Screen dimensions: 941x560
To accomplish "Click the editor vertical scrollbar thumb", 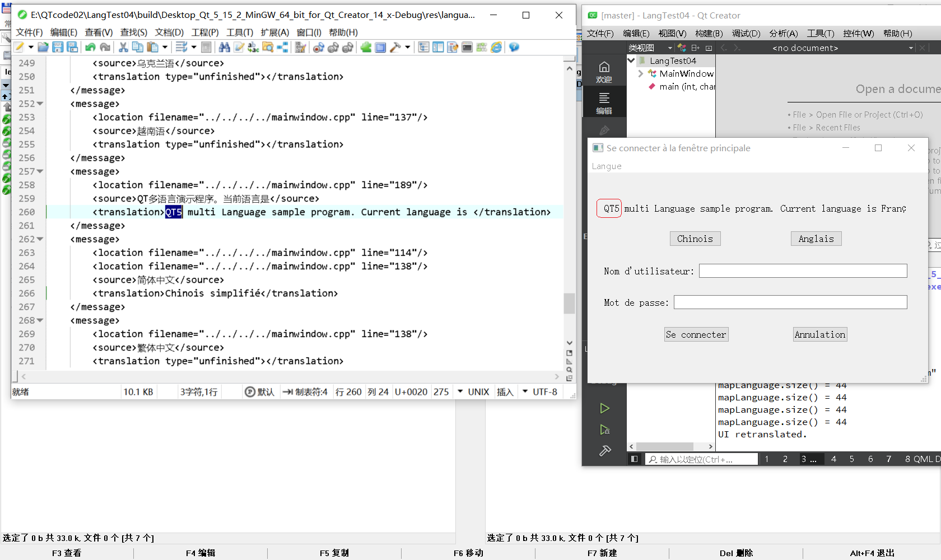I will [569, 303].
